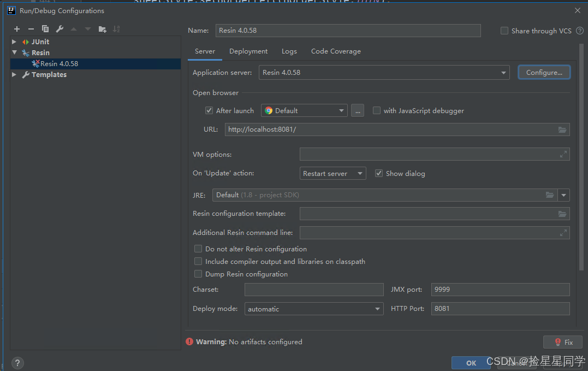Expand the JUnit node in the tree
This screenshot has height=371, width=588.
[x=14, y=42]
